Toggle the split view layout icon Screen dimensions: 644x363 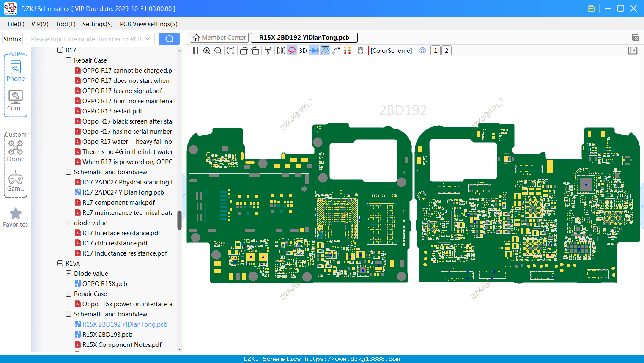coord(194,51)
